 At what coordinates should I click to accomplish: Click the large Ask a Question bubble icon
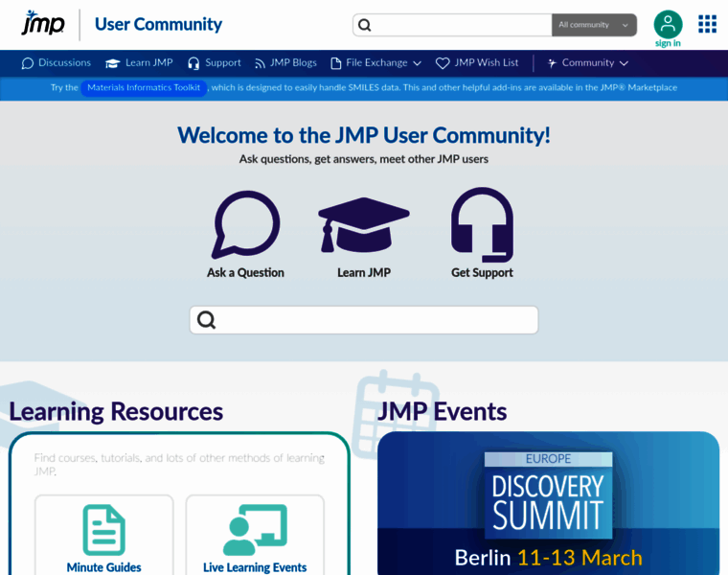click(245, 225)
